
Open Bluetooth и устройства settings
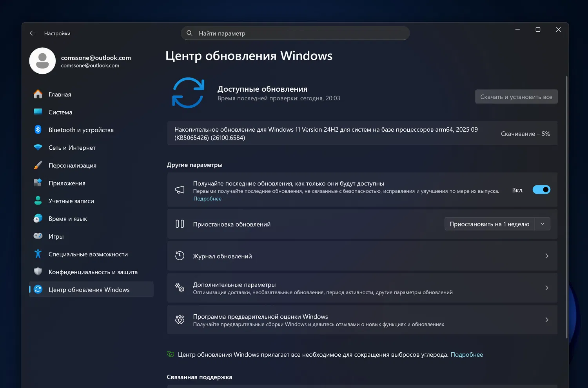point(91,130)
